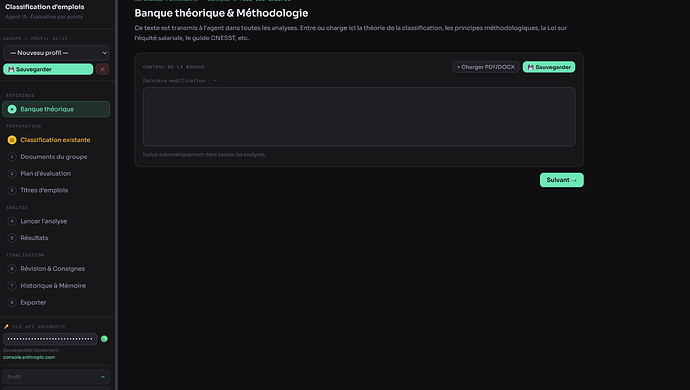Go to Documents du groupe step
Image resolution: width=690 pixels, height=390 pixels.
point(56,157)
